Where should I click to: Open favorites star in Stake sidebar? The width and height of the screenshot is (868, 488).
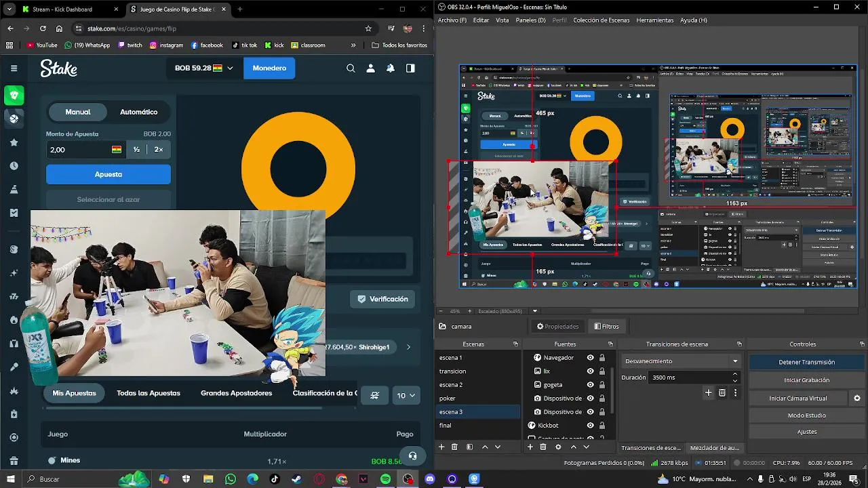(14, 142)
